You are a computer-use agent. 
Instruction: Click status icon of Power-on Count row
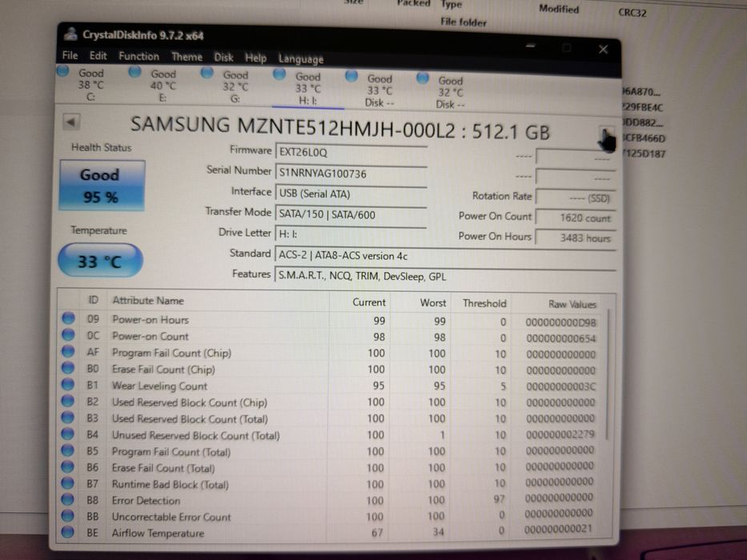coord(68,334)
